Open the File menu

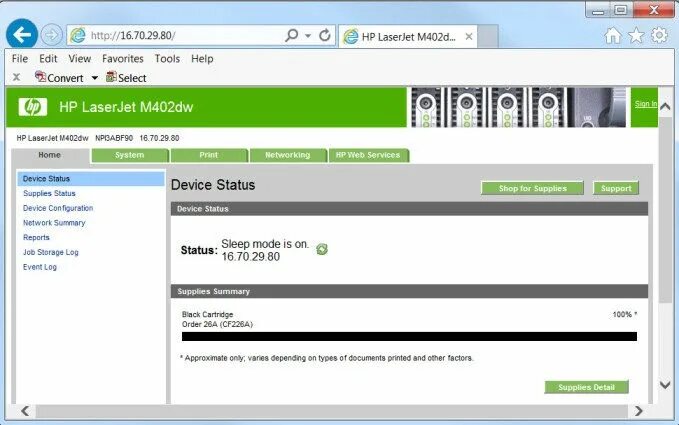[x=20, y=58]
